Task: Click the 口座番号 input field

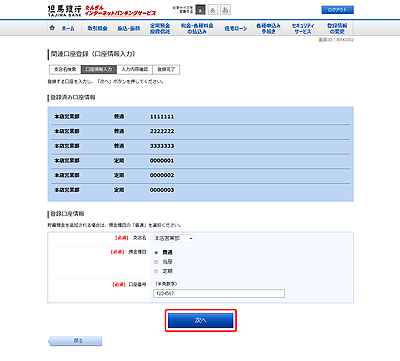Action: 219,293
